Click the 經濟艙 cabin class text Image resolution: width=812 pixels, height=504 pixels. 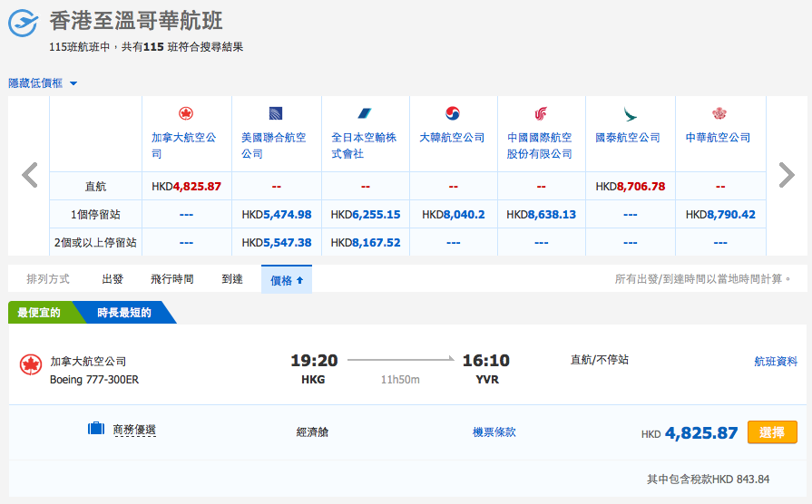pos(312,431)
